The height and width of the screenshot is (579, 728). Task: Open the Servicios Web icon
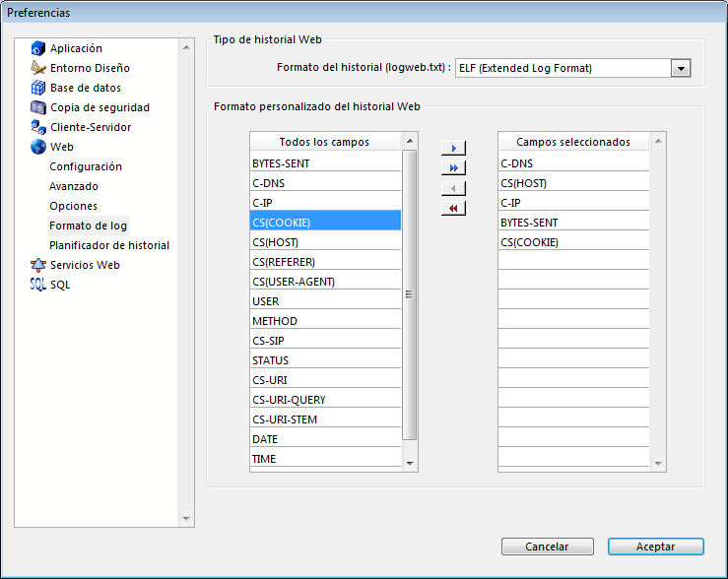[38, 265]
